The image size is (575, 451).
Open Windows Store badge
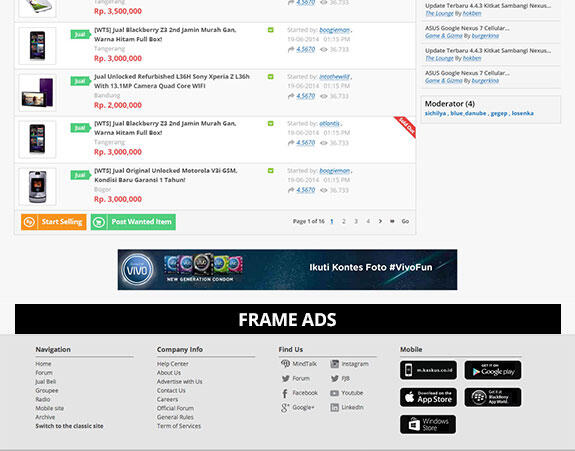coord(428,424)
